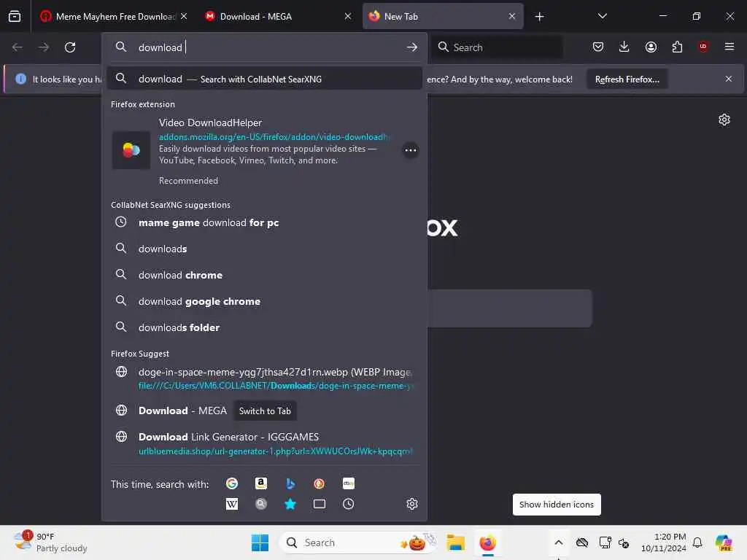747x560 pixels.
Task: Click the Switch to Tab button
Action: click(x=265, y=411)
